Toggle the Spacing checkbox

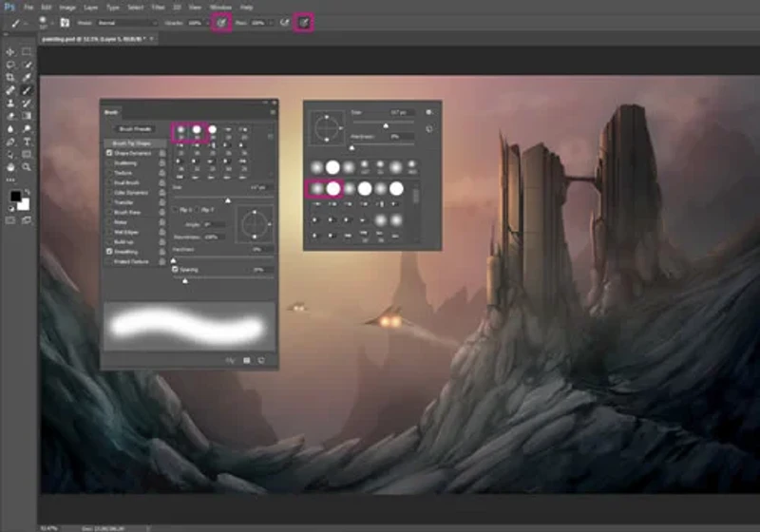[x=176, y=270]
